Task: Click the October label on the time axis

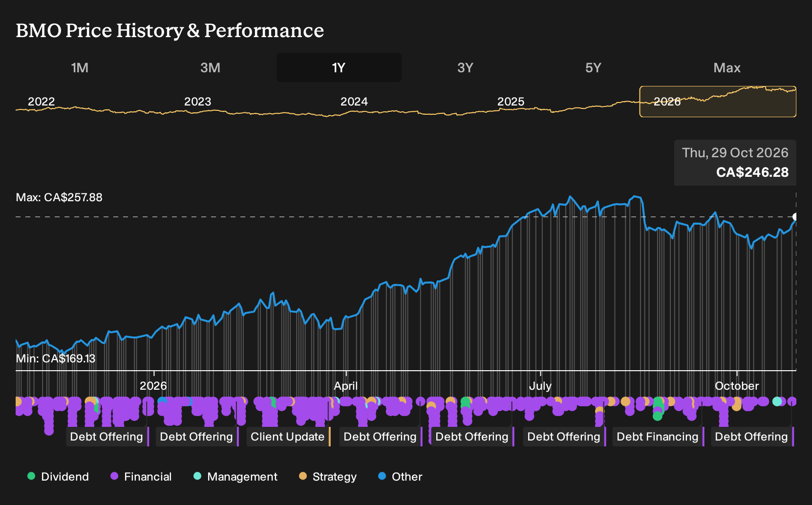Action: pyautogui.click(x=737, y=386)
